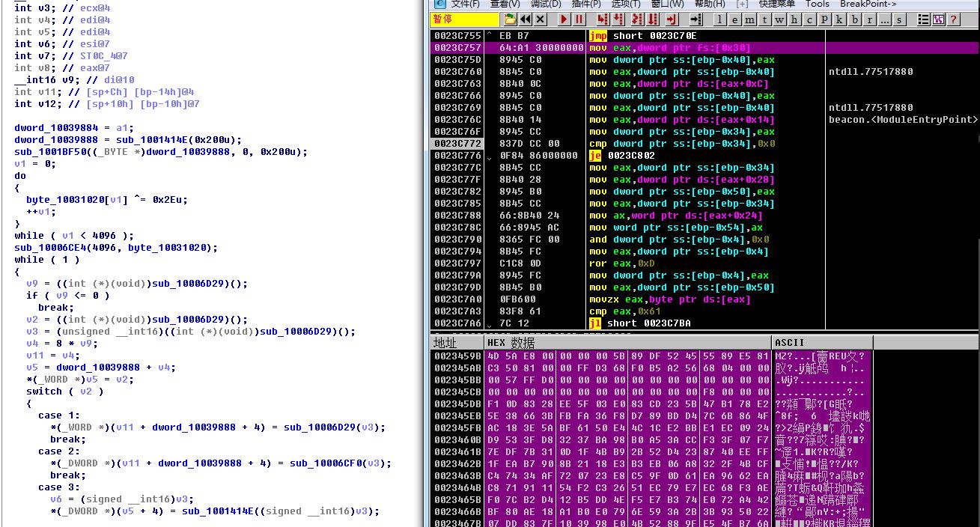980x527 pixels.
Task: Open the 查看(V) menu
Action: 505,4
